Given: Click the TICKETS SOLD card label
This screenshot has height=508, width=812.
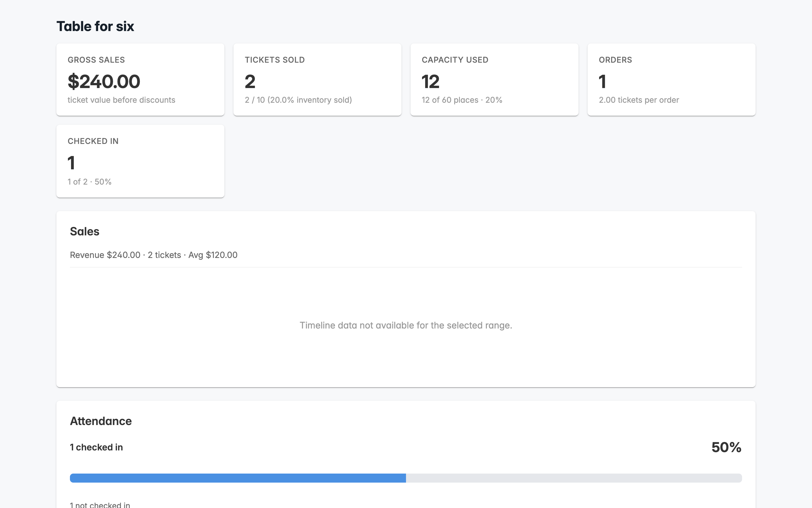Looking at the screenshot, I should (x=275, y=60).
